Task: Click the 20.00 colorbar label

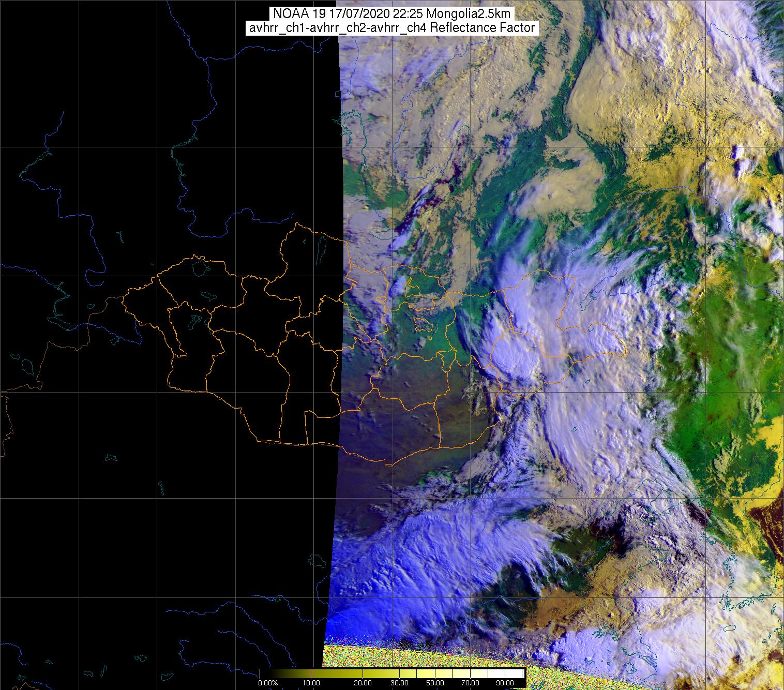Action: 363,683
